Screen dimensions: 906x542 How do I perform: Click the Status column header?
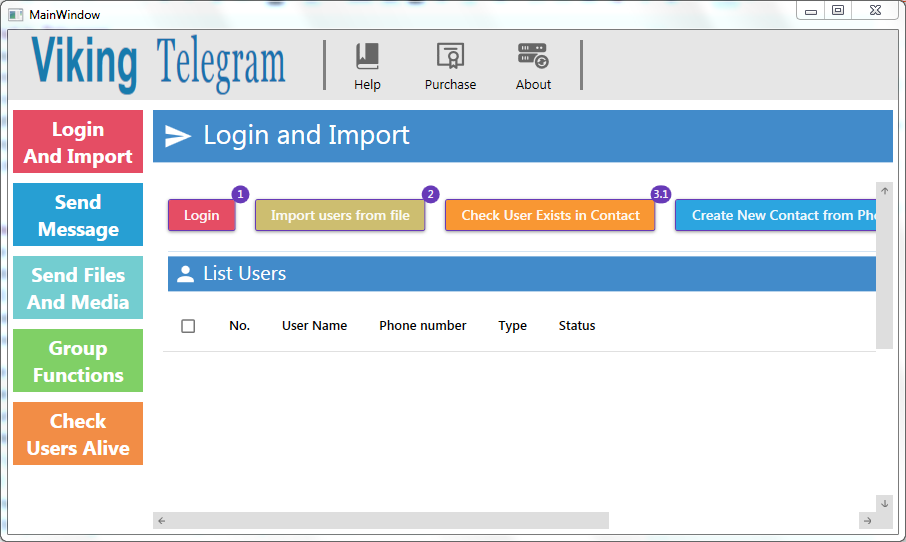(x=577, y=326)
